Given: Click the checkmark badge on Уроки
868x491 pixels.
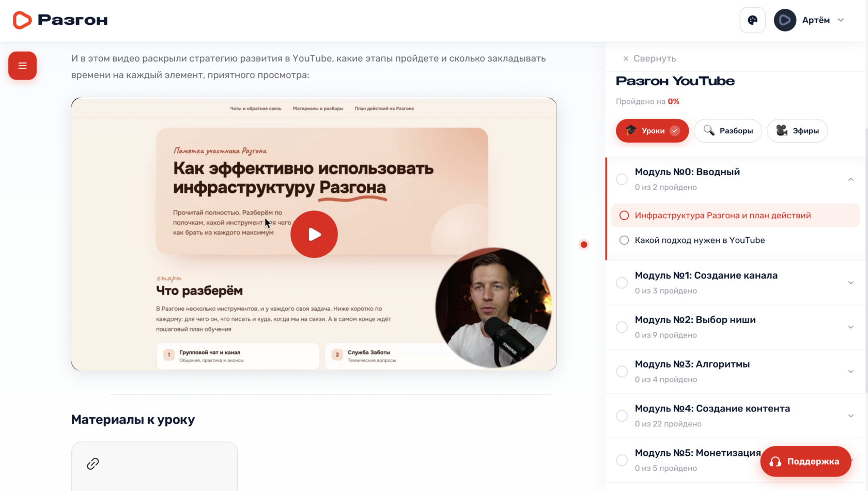Looking at the screenshot, I should [675, 131].
